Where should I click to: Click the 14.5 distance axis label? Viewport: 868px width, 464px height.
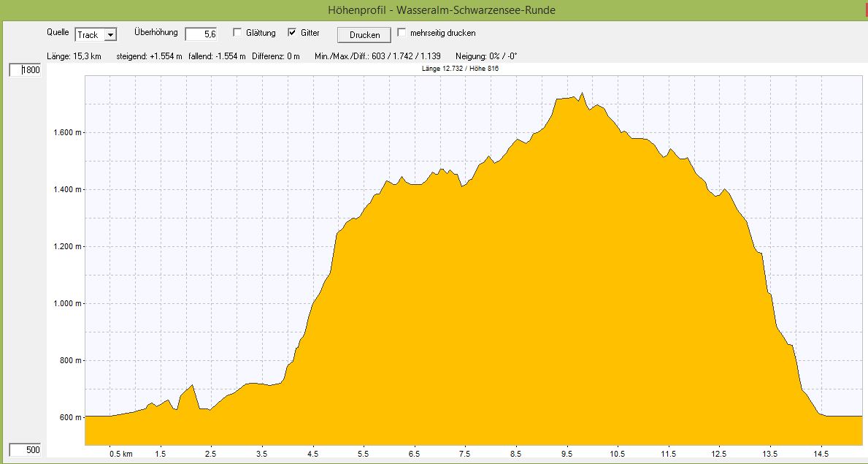(x=821, y=453)
